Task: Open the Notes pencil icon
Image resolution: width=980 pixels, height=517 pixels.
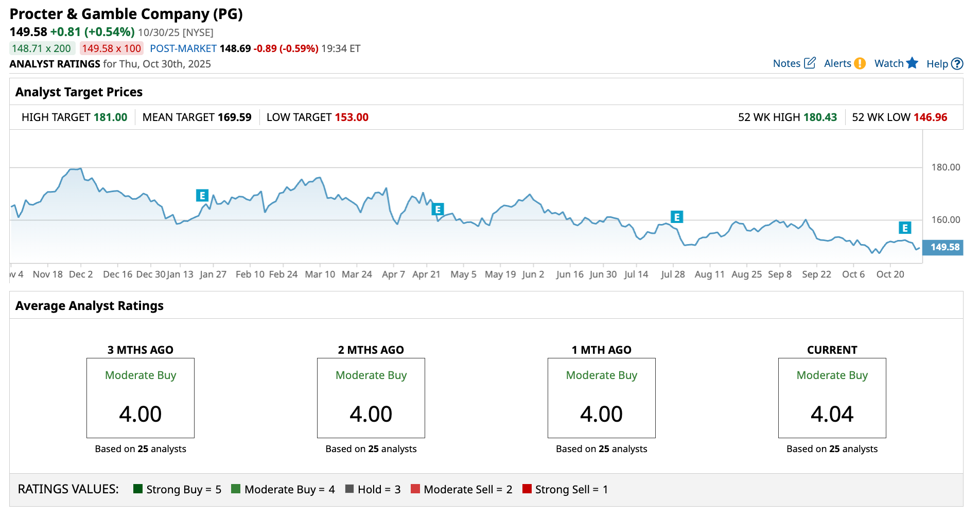Action: tap(810, 63)
